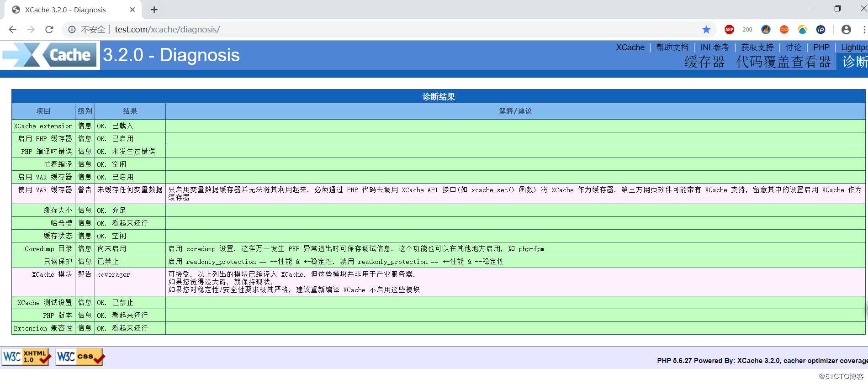The image size is (868, 384).
Task: Click the XCache 模块 row label
Action: (52, 274)
